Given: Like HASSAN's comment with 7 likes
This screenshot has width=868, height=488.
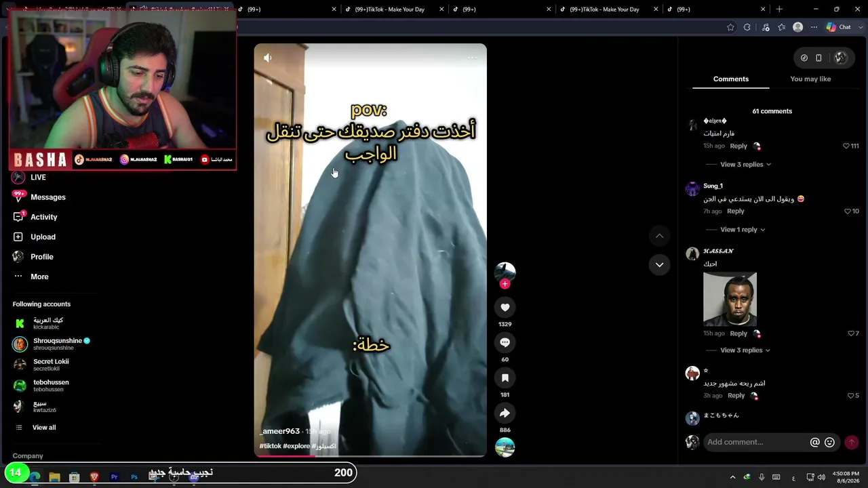Looking at the screenshot, I should click(851, 333).
